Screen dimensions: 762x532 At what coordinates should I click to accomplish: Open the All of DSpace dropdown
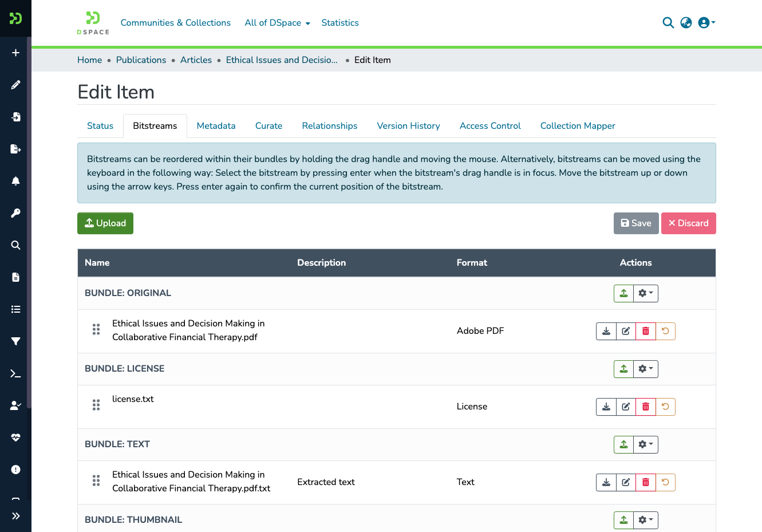[277, 23]
